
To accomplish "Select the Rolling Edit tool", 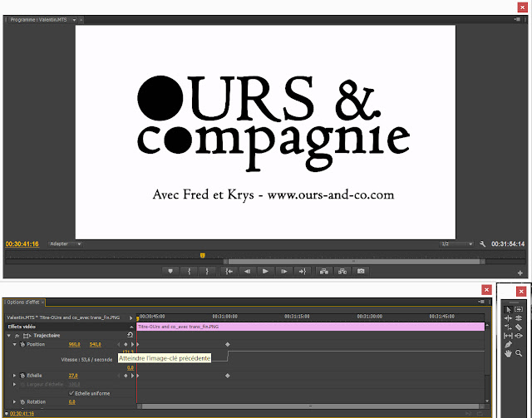I will click(x=519, y=318).
